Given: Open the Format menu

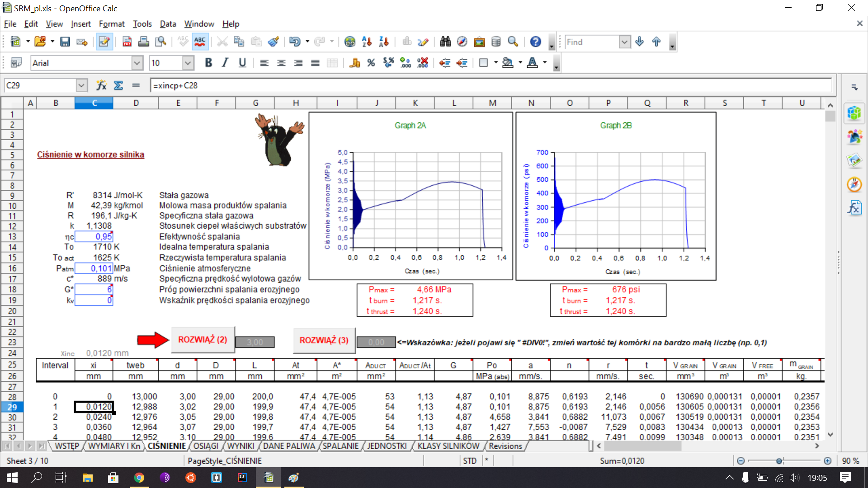Looking at the screenshot, I should pyautogui.click(x=111, y=24).
